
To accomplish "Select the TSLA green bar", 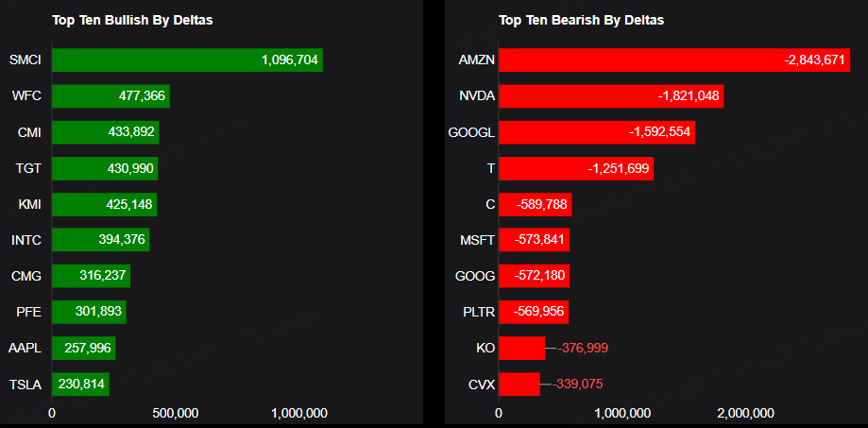I will pyautogui.click(x=81, y=384).
